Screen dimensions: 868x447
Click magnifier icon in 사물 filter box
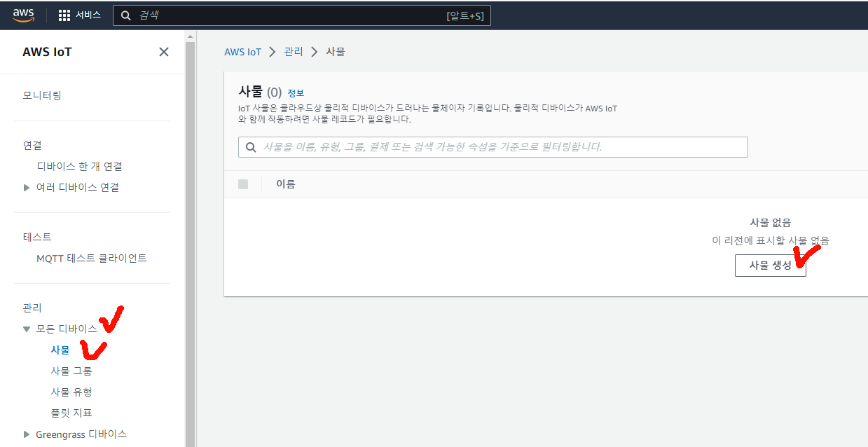[x=251, y=147]
